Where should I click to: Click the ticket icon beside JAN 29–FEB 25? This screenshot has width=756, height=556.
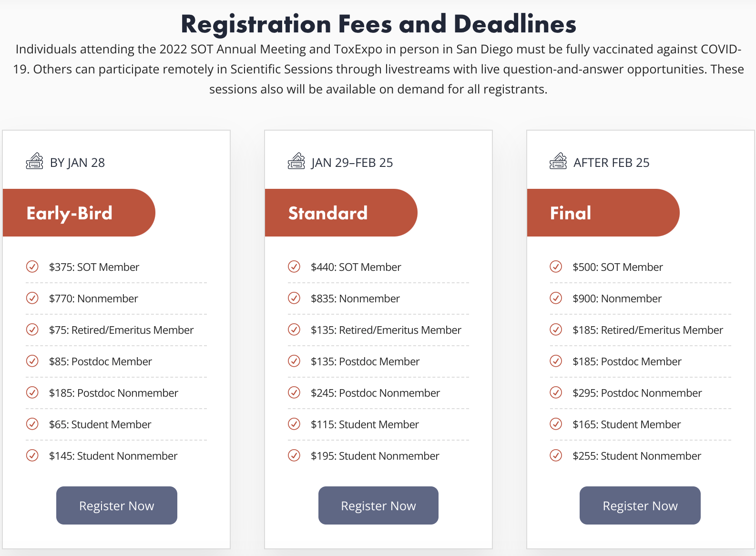tap(296, 162)
